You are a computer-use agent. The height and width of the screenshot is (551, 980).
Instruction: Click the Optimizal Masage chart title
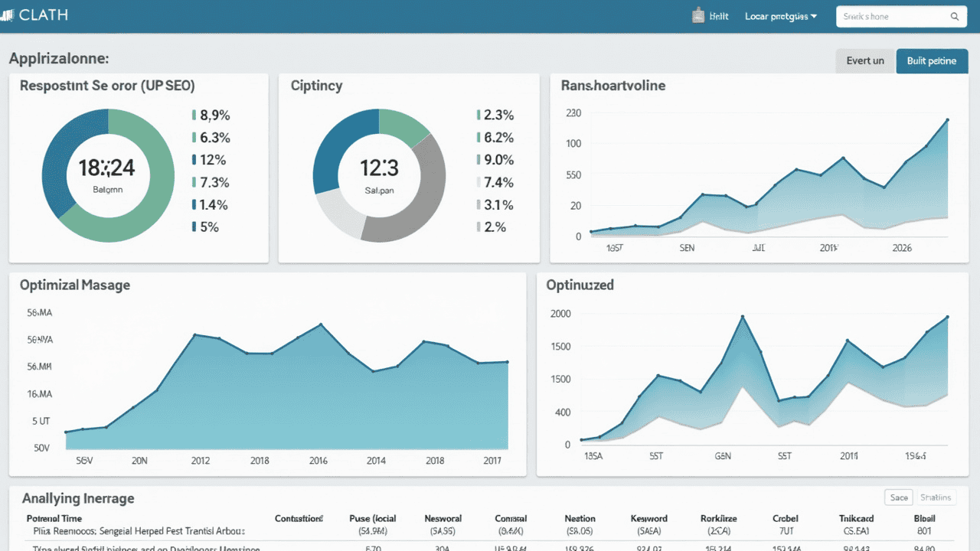click(75, 285)
